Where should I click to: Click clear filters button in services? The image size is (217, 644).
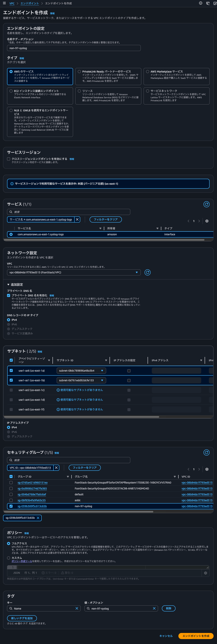106,219
